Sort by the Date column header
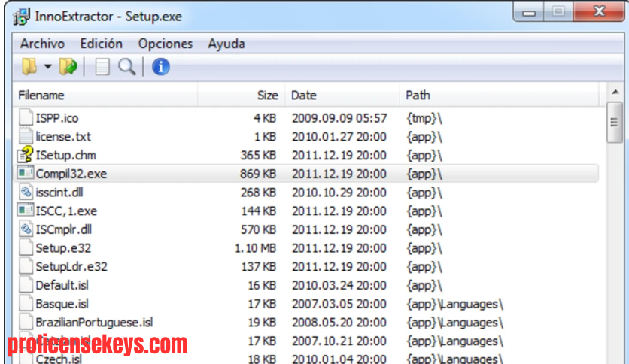The image size is (629, 364). [x=342, y=95]
